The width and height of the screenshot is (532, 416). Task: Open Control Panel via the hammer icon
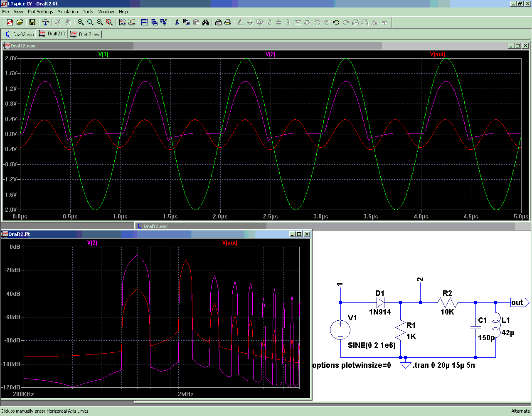(x=45, y=22)
